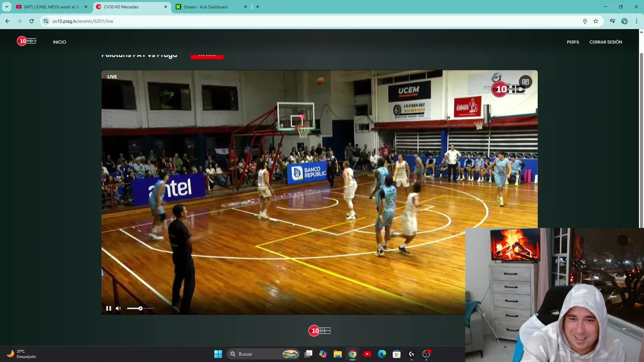Image resolution: width=644 pixels, height=362 pixels.
Task: Open Task View from the taskbar
Action: click(308, 354)
